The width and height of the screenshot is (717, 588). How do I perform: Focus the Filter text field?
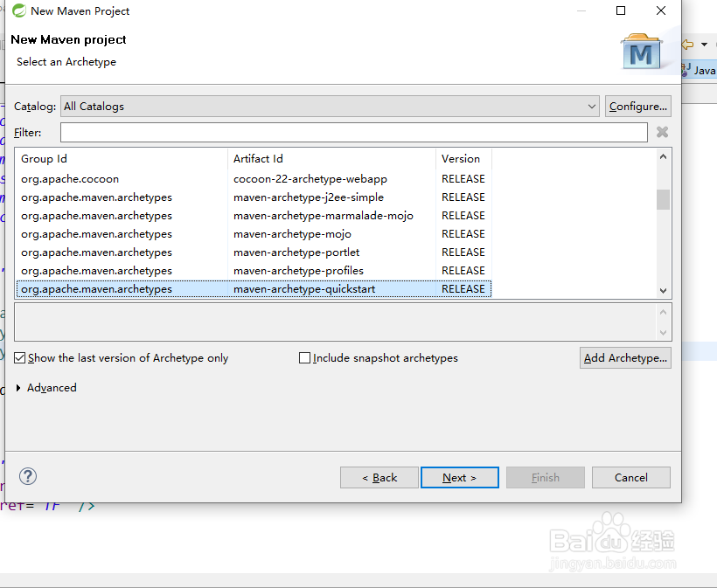tap(354, 133)
